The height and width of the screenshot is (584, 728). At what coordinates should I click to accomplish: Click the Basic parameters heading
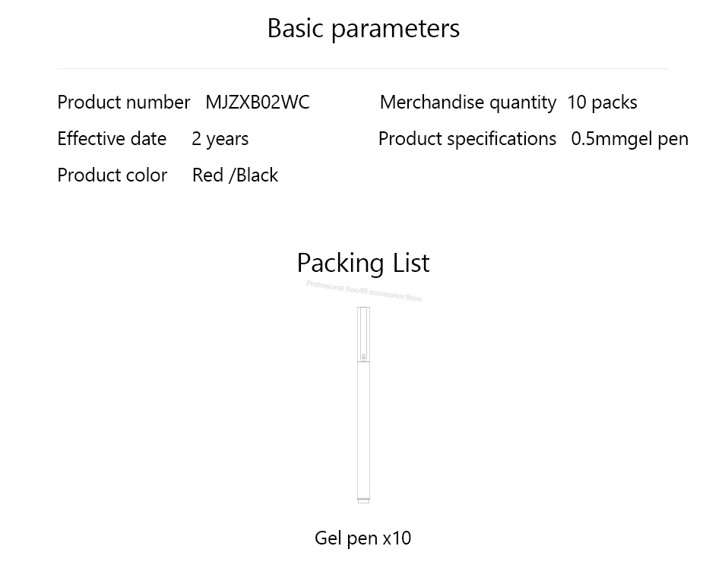[x=363, y=28]
